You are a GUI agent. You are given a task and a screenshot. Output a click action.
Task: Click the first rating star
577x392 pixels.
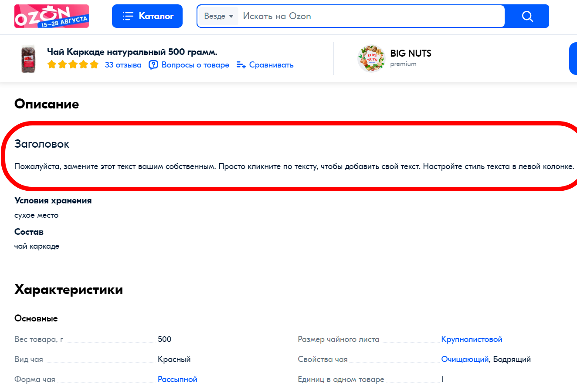tap(51, 64)
